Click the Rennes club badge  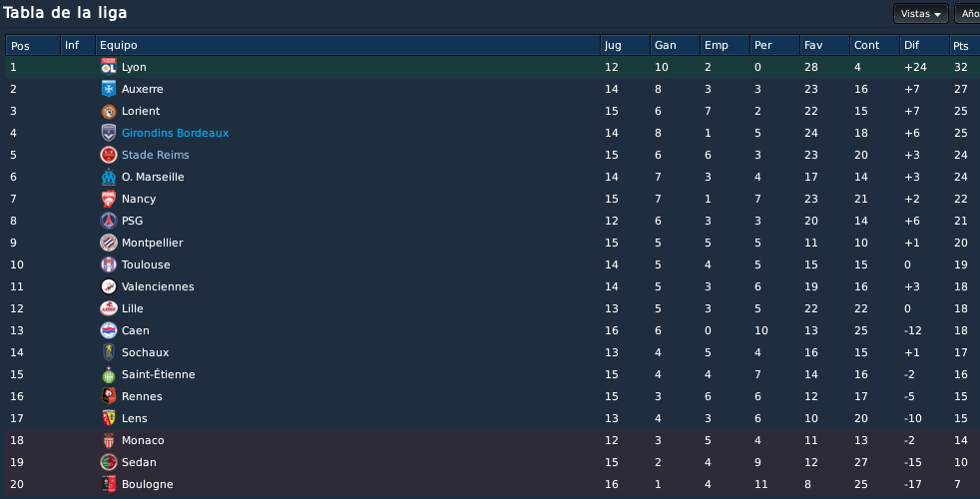tap(109, 396)
